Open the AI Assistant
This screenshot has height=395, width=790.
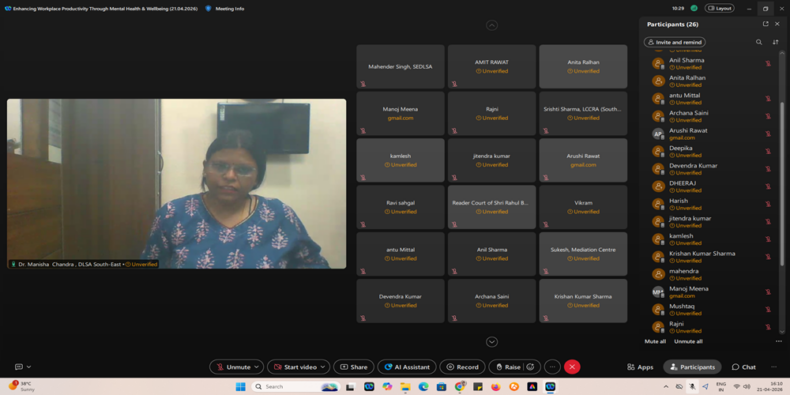tap(407, 367)
